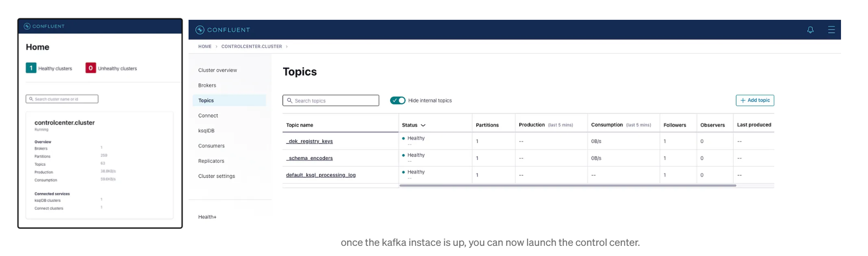Viewport: 868px width, 256px height.
Task: Click the Partitions column header
Action: (x=487, y=125)
